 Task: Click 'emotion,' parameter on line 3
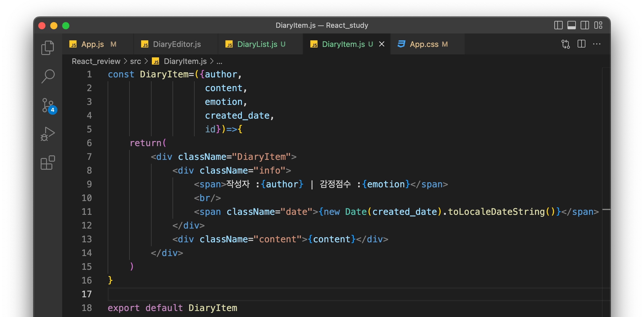tap(226, 102)
